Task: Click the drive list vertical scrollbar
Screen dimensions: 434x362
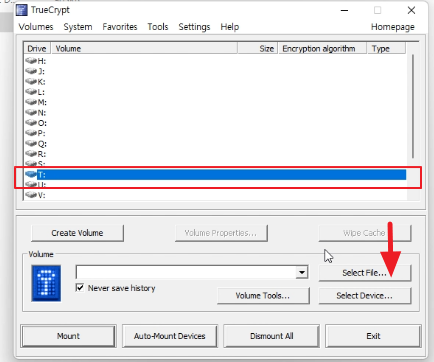Action: (x=413, y=106)
